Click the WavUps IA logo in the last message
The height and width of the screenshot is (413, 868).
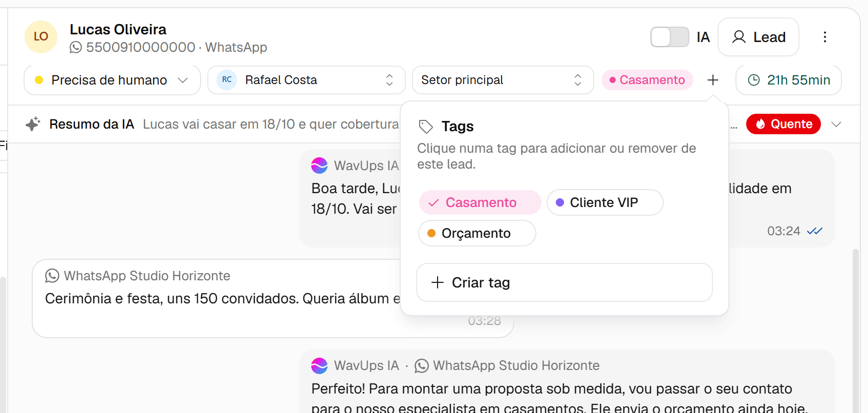click(x=319, y=365)
